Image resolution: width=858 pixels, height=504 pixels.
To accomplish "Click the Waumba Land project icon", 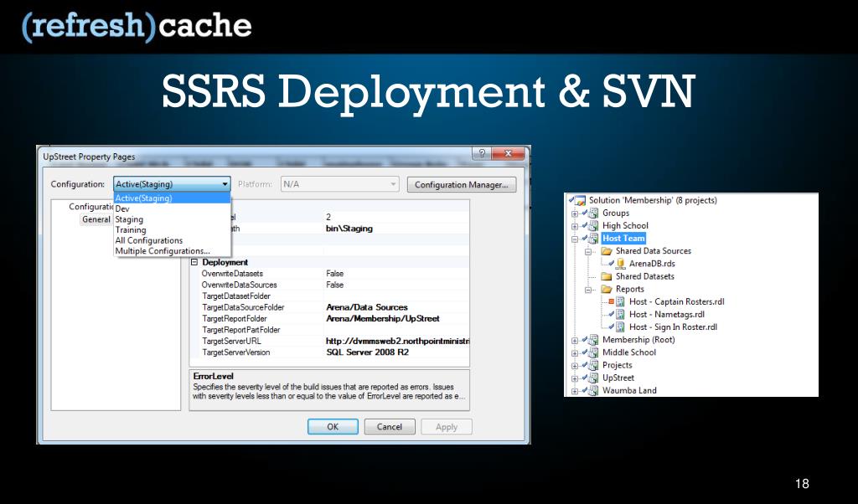I will pyautogui.click(x=593, y=390).
